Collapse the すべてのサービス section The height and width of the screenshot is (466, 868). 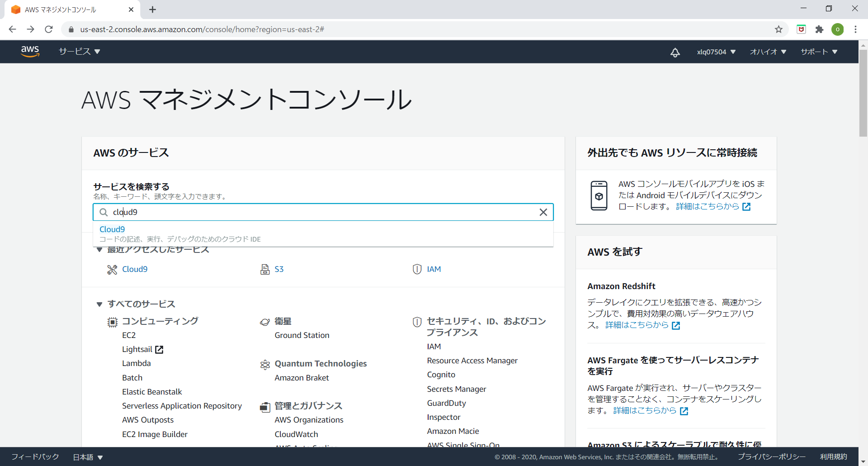point(99,304)
